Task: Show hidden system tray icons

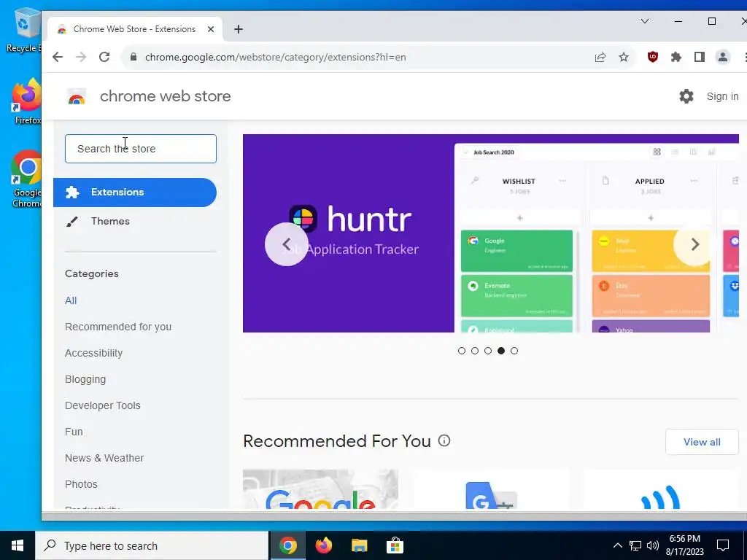Action: (x=617, y=545)
